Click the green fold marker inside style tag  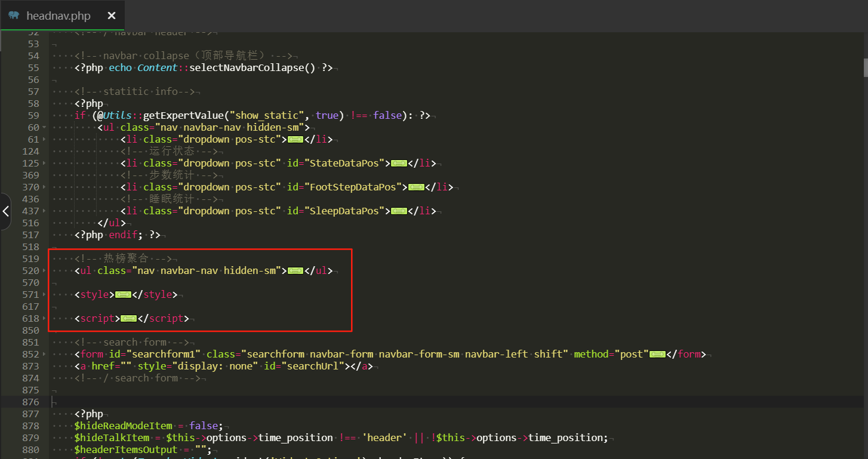[x=123, y=295]
